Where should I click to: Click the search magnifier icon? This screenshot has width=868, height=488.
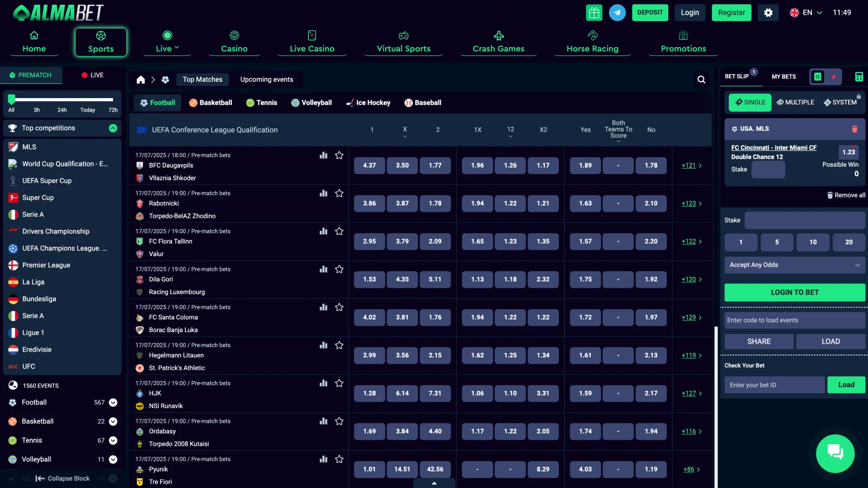coord(701,80)
